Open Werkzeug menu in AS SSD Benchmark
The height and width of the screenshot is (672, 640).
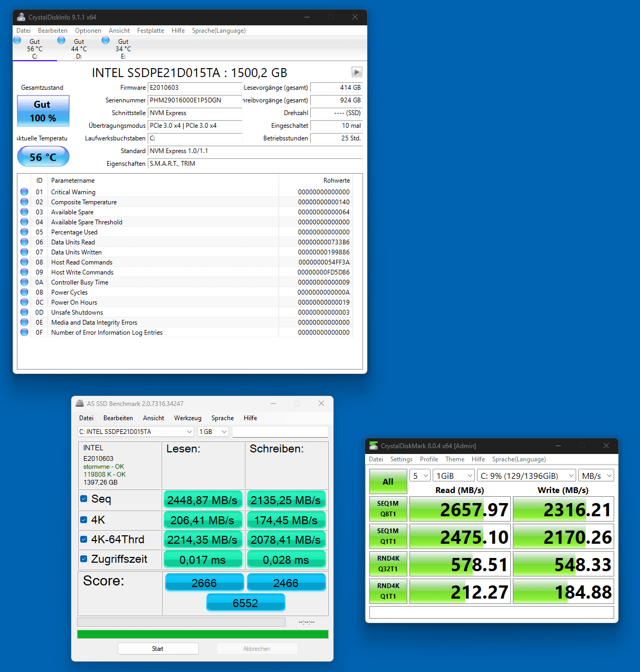coord(188,418)
